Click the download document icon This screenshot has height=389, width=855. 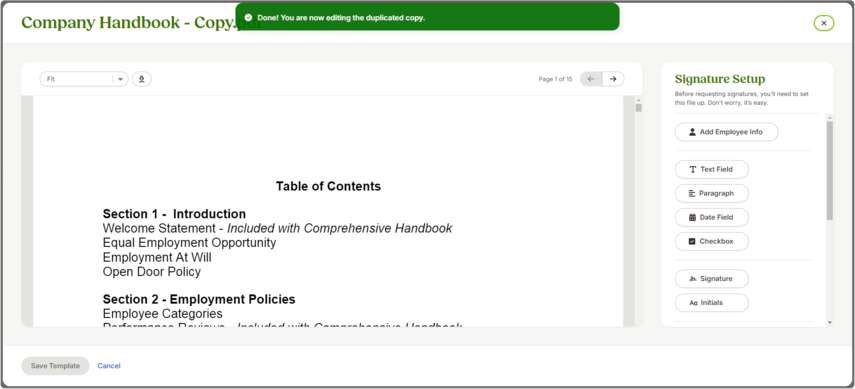tap(142, 79)
